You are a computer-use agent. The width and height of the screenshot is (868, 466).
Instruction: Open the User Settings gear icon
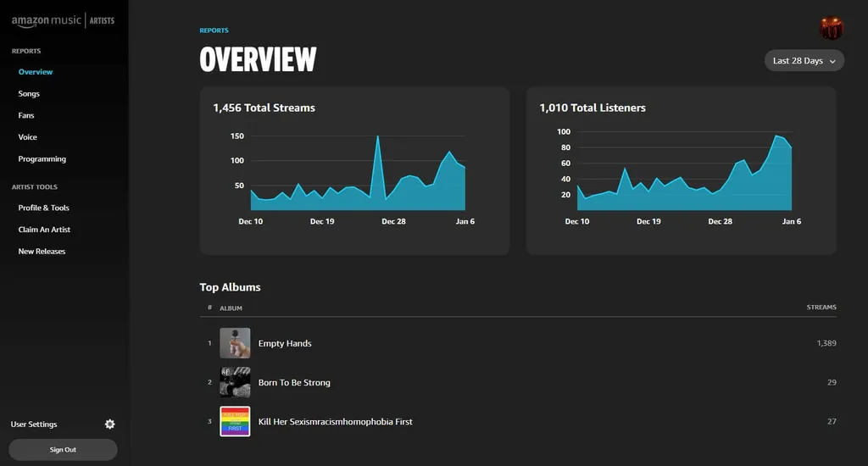click(109, 424)
